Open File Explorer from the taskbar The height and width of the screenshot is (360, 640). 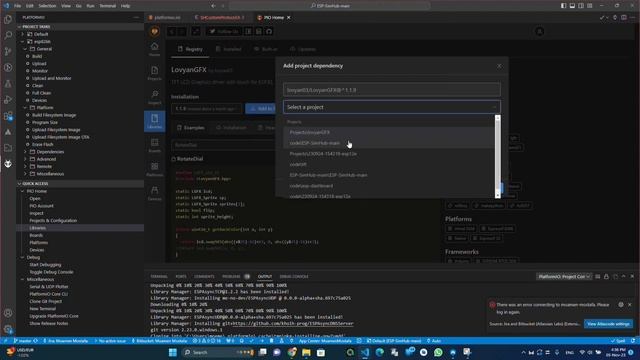point(306,352)
